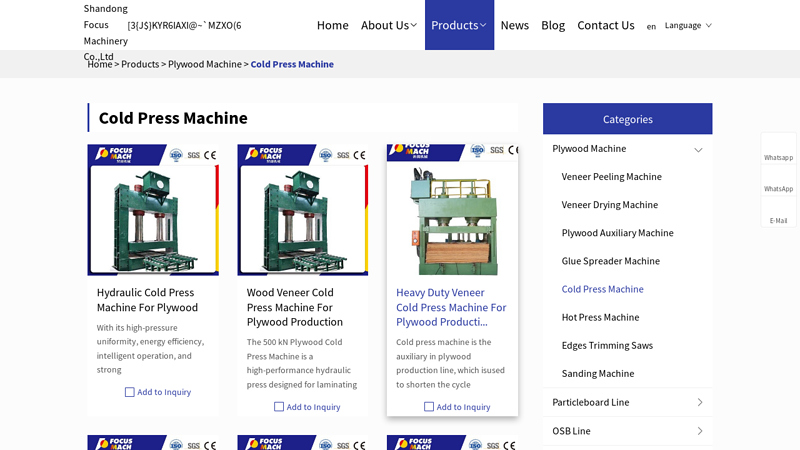The width and height of the screenshot is (800, 450).
Task: Click the 'en' language indicator
Action: 651,27
